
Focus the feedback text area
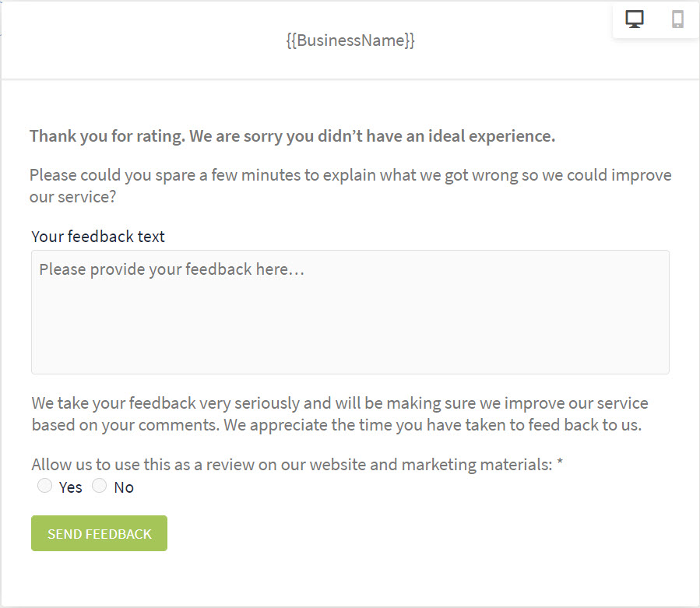click(350, 312)
